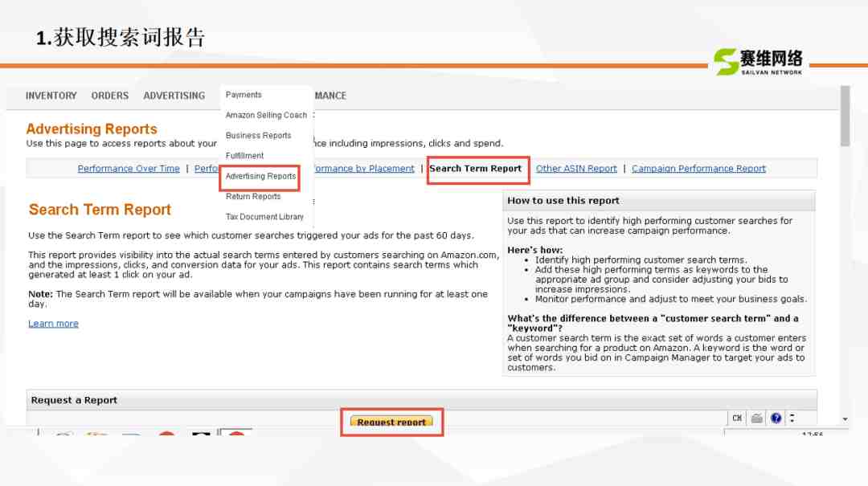The image size is (868, 486).
Task: Switch to the Search Term Report tab
Action: [x=476, y=169]
